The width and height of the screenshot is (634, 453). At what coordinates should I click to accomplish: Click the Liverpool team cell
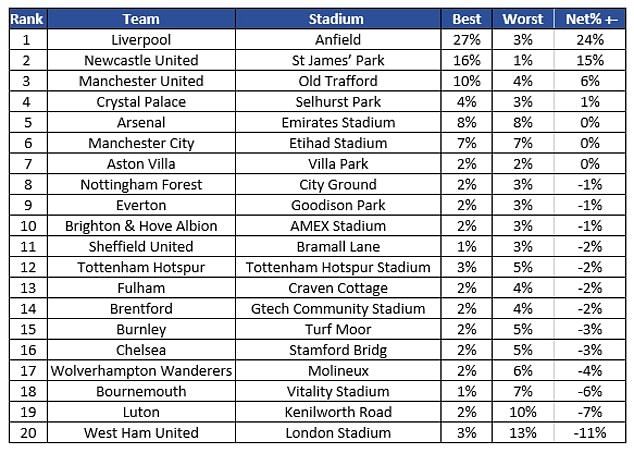[x=140, y=39]
